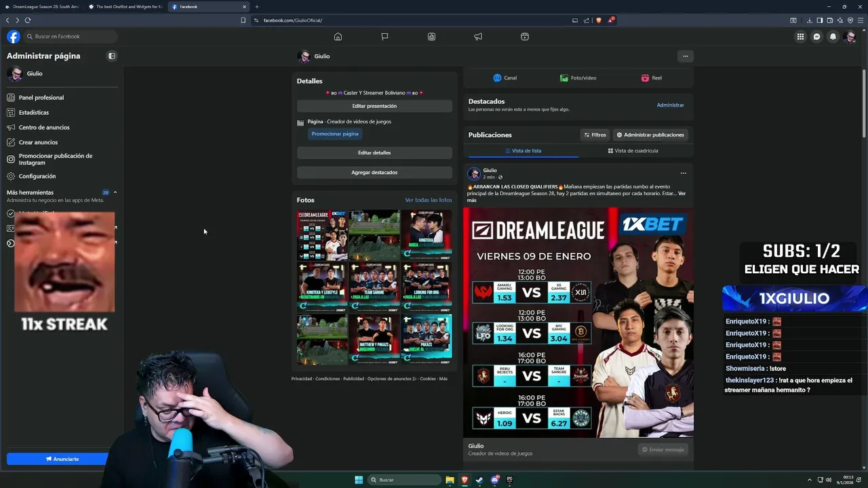868x488 pixels.
Task: Bookmark this page
Action: pyautogui.click(x=243, y=20)
